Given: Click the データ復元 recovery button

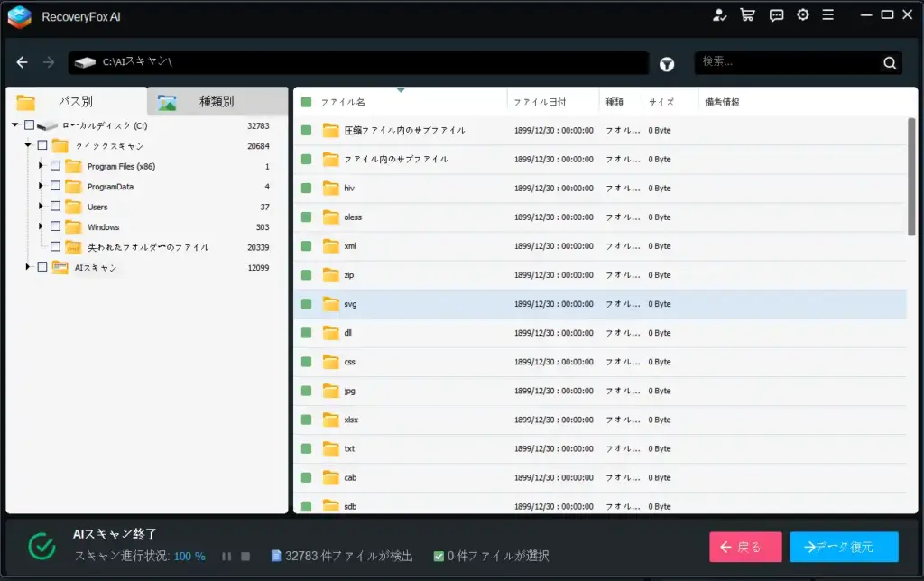Looking at the screenshot, I should tap(843, 546).
